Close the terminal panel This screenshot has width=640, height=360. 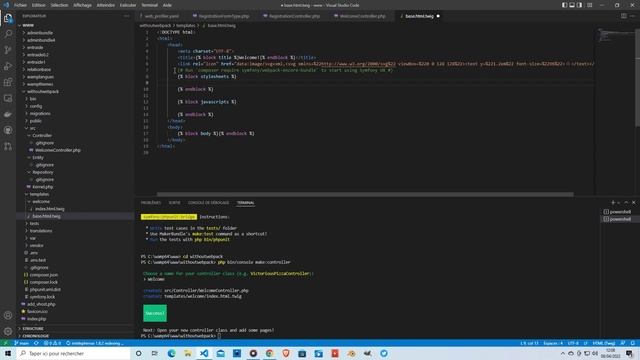tap(633, 202)
